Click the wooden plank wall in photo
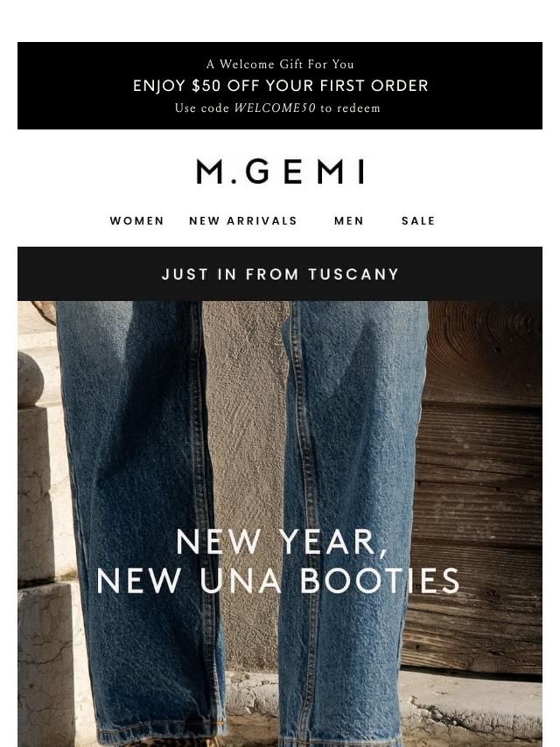 click(481, 477)
